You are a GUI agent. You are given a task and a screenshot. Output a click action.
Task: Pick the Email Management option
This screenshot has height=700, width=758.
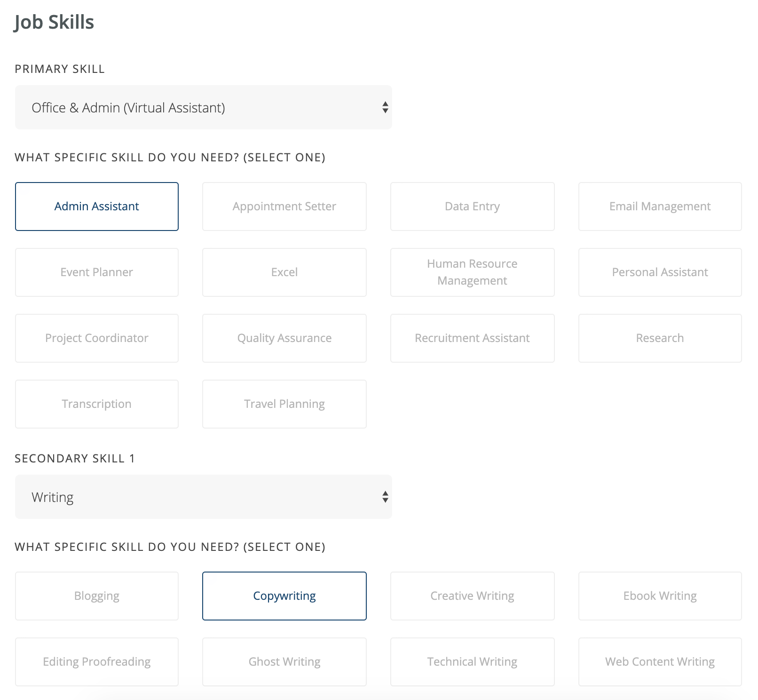(x=660, y=207)
